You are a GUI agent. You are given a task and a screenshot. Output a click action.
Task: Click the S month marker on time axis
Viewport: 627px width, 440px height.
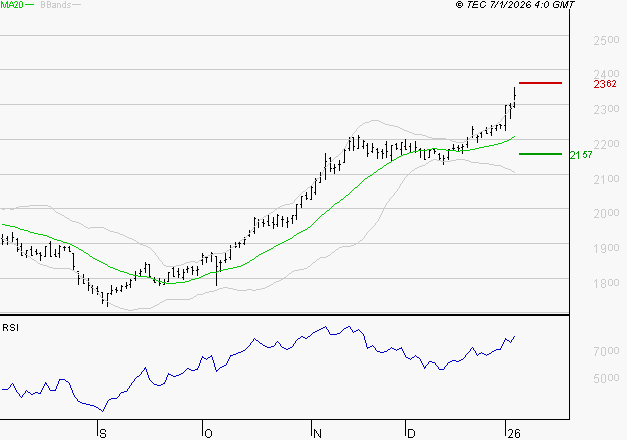click(103, 434)
